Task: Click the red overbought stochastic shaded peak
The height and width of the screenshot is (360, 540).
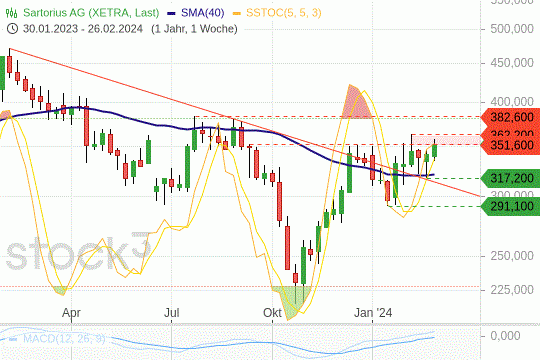Action: point(356,102)
